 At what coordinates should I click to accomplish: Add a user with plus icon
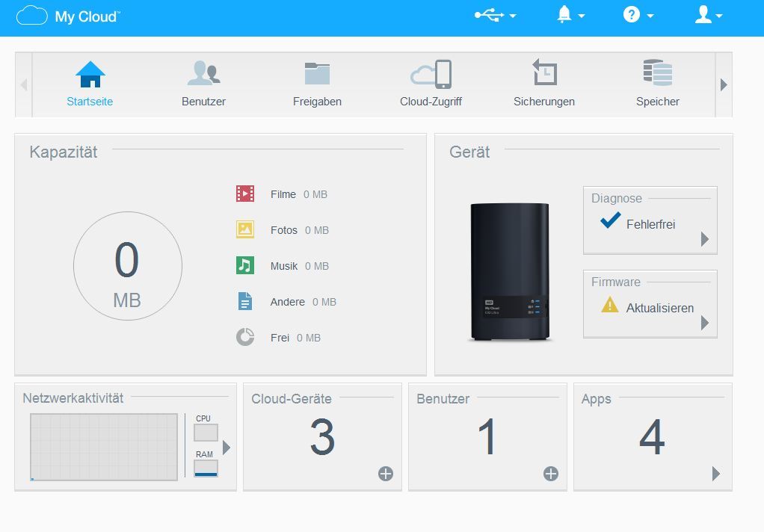click(551, 474)
